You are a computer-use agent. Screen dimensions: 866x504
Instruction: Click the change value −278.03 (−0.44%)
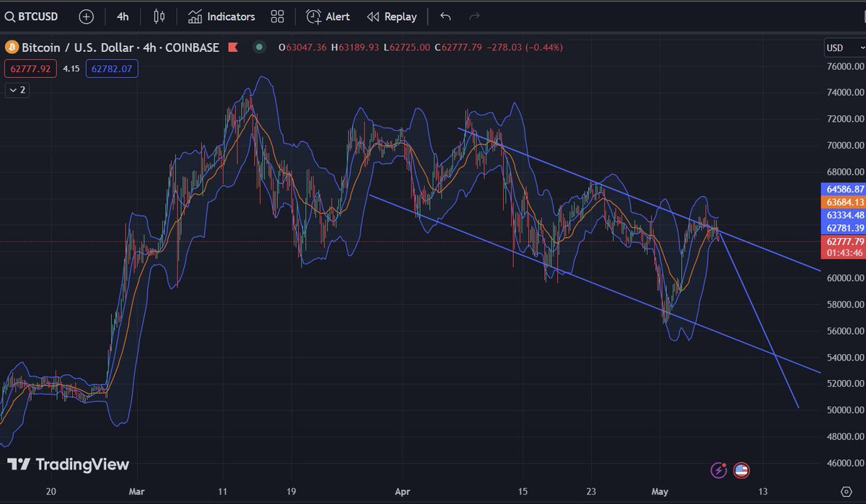[x=524, y=48]
